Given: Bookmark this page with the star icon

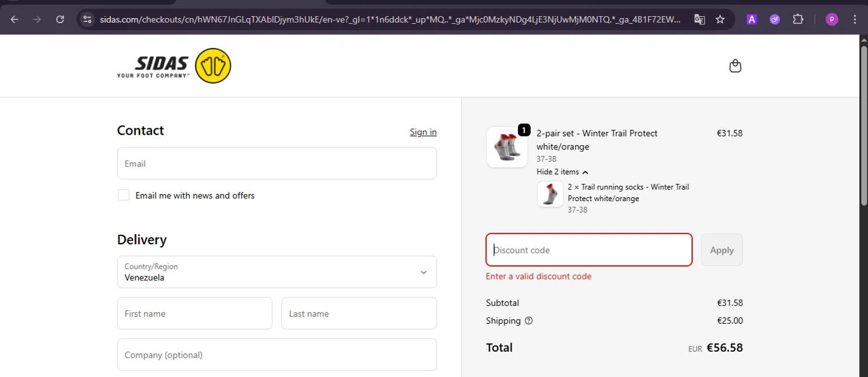Looking at the screenshot, I should tap(720, 20).
